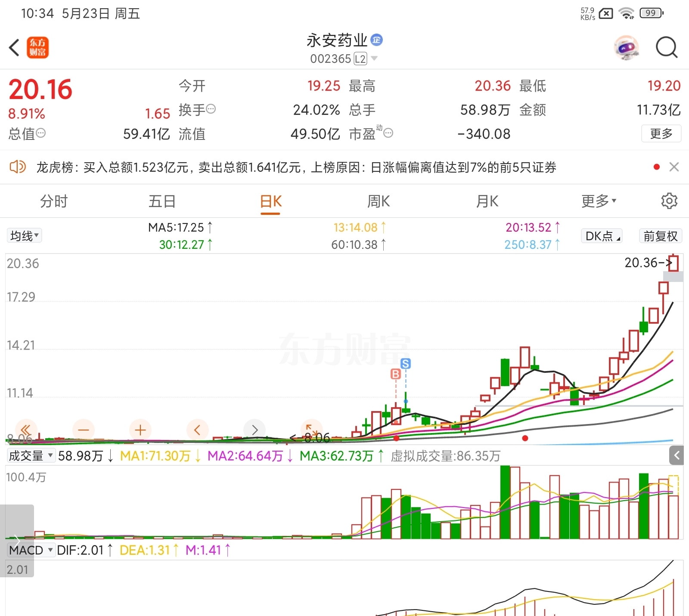Tap the Wi-Fi status icon
689x616 pixels.
click(x=627, y=13)
